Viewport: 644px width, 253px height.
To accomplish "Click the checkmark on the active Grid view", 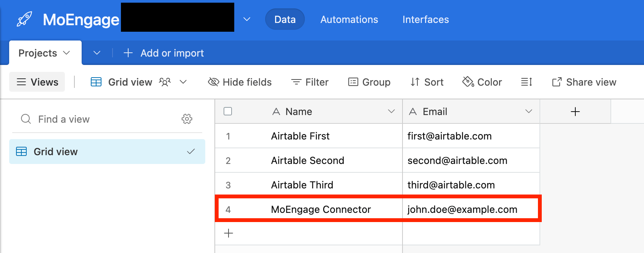I will pos(191,151).
